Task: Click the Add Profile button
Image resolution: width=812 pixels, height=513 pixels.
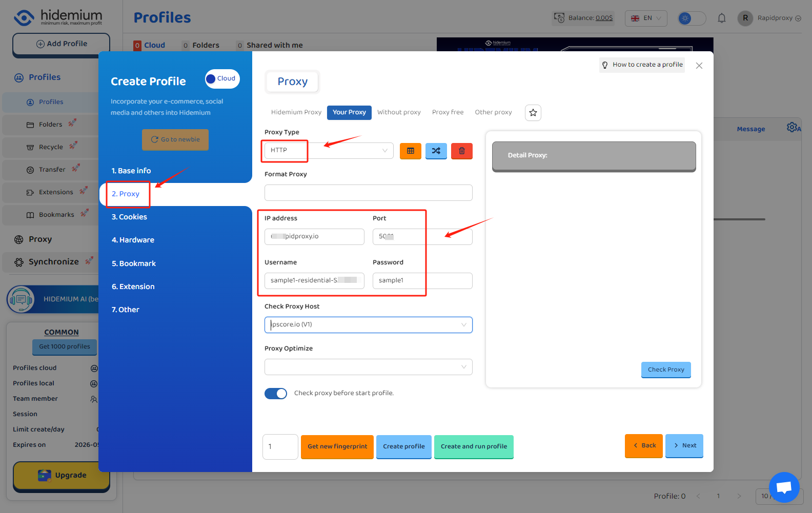Action: click(62, 45)
